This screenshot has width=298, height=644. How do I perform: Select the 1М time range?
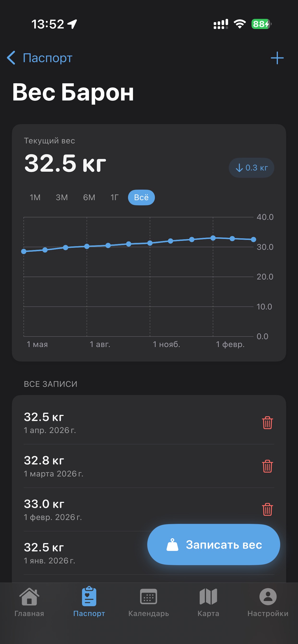(35, 197)
